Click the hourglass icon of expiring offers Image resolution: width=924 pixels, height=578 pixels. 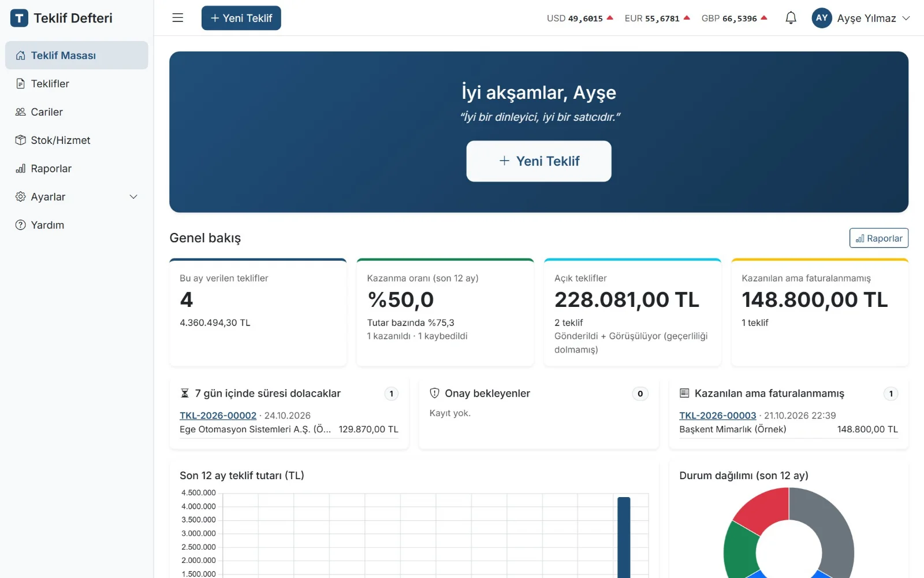185,394
